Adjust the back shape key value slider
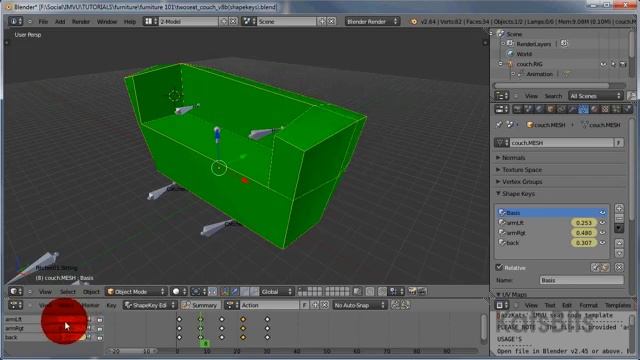The height and width of the screenshot is (360, 640). (x=584, y=242)
